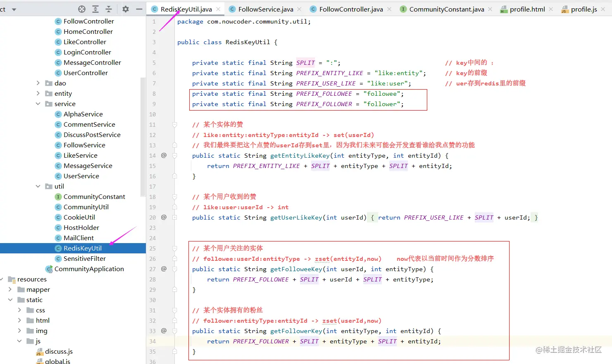Switch to FollowController.java tab

tap(351, 9)
